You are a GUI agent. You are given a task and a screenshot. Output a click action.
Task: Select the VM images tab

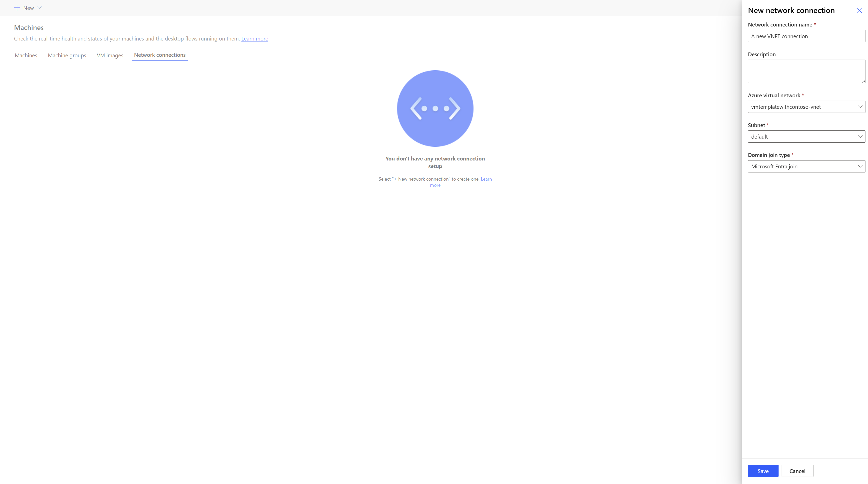click(110, 55)
